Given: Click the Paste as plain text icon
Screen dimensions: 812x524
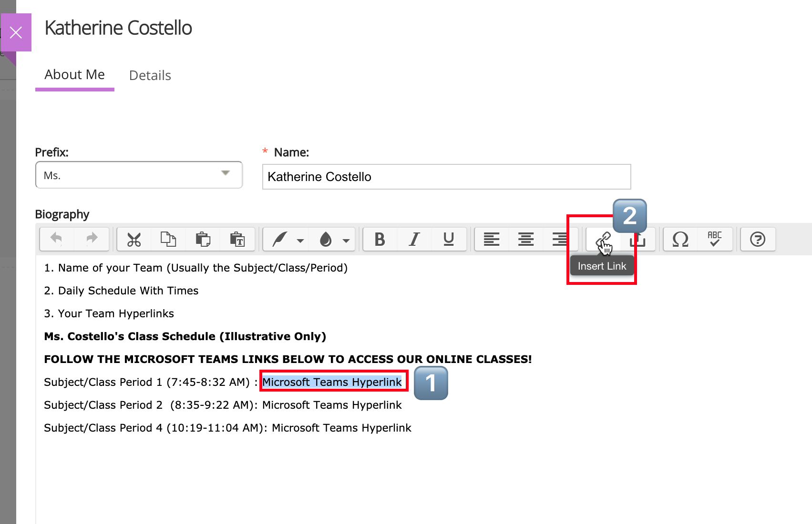Looking at the screenshot, I should coord(237,239).
